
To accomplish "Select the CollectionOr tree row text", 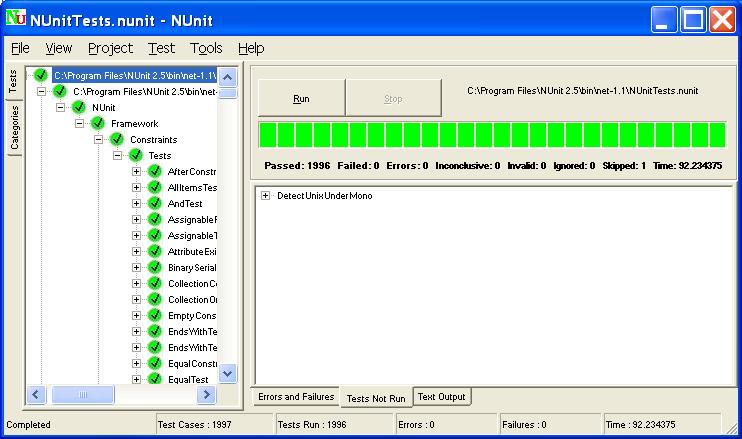I will point(192,299).
